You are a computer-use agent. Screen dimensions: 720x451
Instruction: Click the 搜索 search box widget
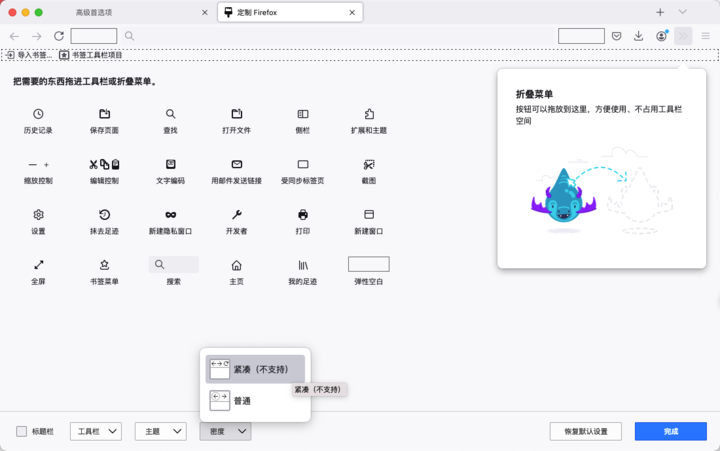[x=173, y=265]
